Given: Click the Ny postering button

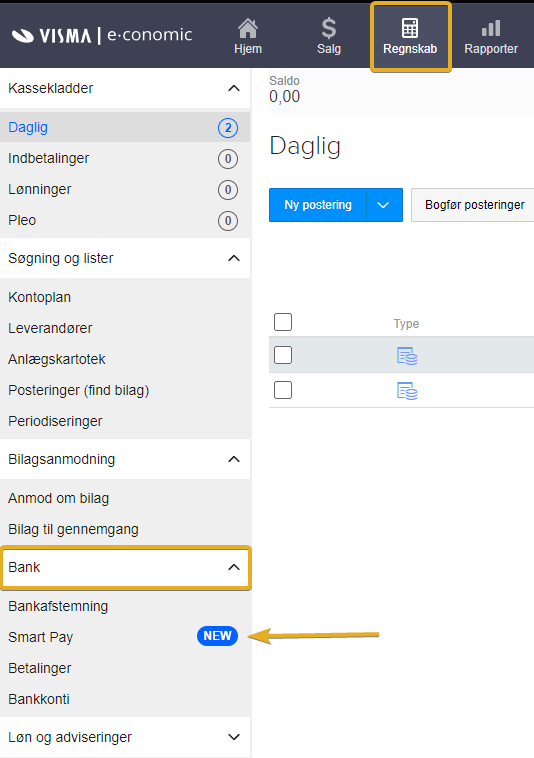Looking at the screenshot, I should [x=318, y=205].
